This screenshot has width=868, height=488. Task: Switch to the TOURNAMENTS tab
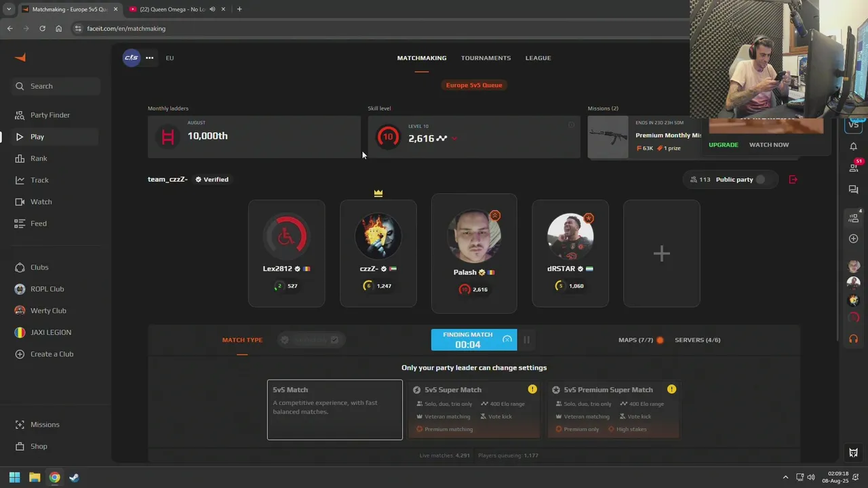(486, 58)
